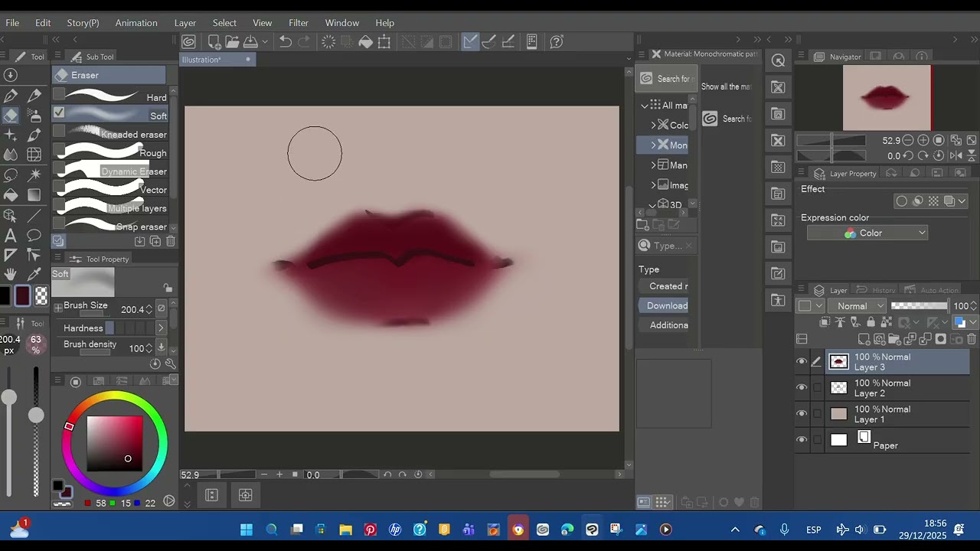This screenshot has height=551, width=980.
Task: Select the Hand move tool
Action: (11, 275)
